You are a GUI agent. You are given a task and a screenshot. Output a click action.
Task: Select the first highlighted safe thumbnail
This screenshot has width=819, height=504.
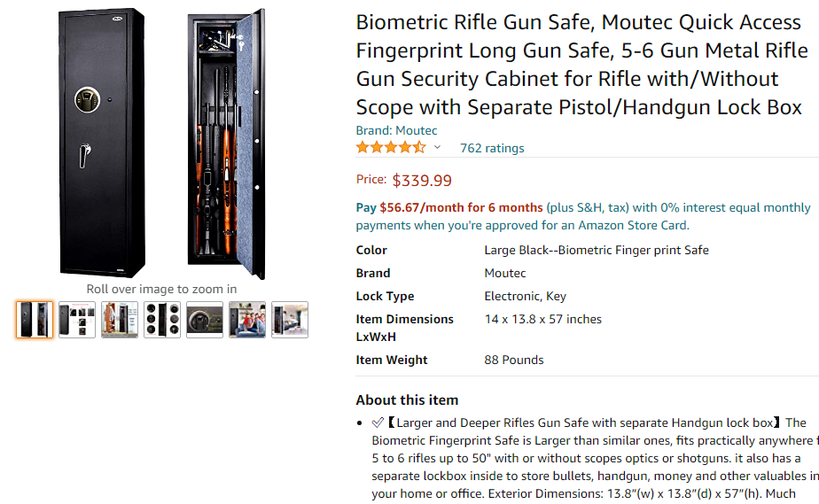point(35,320)
